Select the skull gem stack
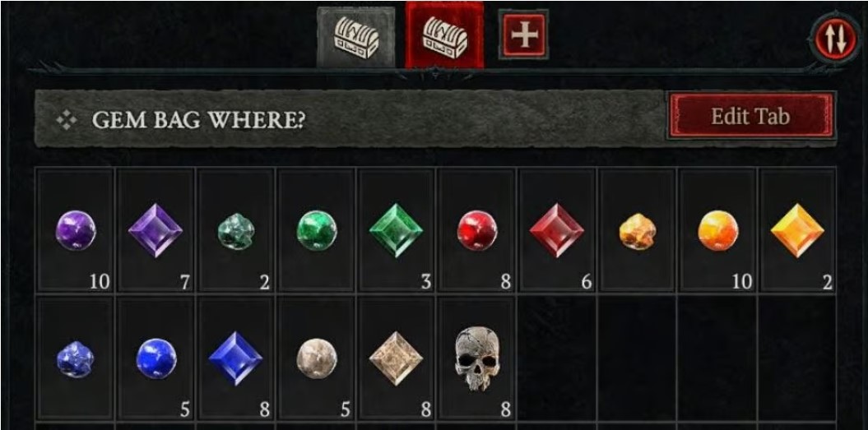The height and width of the screenshot is (430, 868). coord(476,358)
